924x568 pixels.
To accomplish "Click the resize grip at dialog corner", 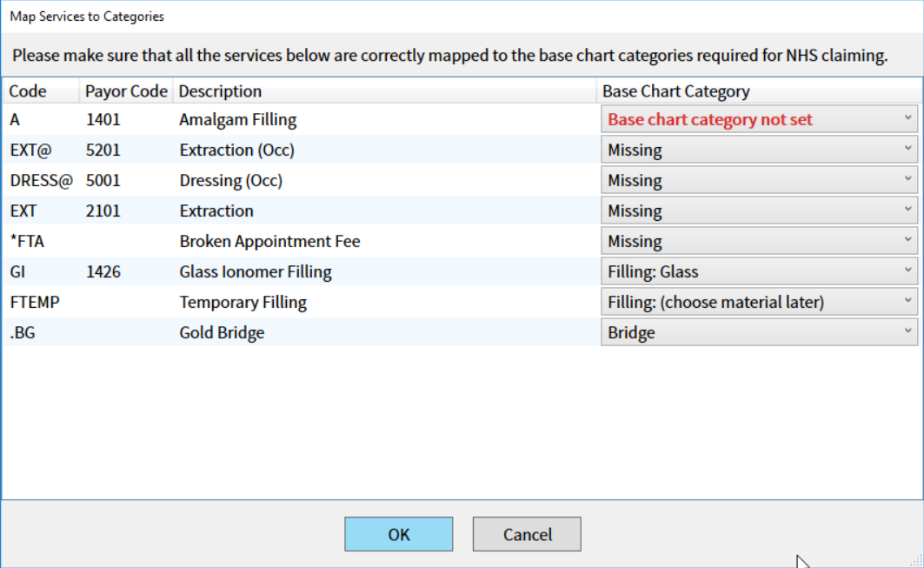I will click(x=916, y=562).
